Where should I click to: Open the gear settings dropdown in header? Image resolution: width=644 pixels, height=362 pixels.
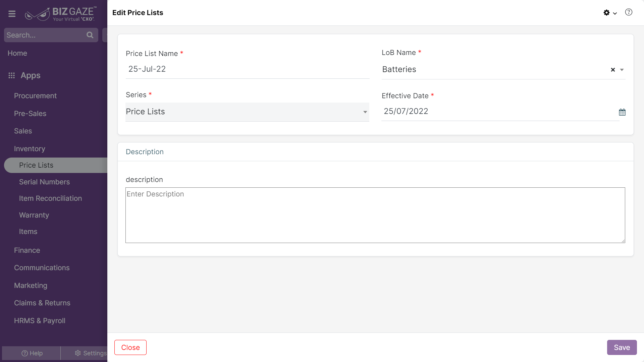(610, 13)
